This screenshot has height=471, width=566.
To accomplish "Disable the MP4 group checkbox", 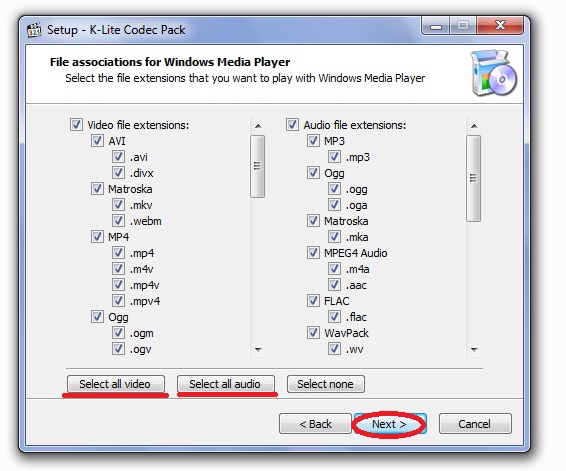I will 97,237.
